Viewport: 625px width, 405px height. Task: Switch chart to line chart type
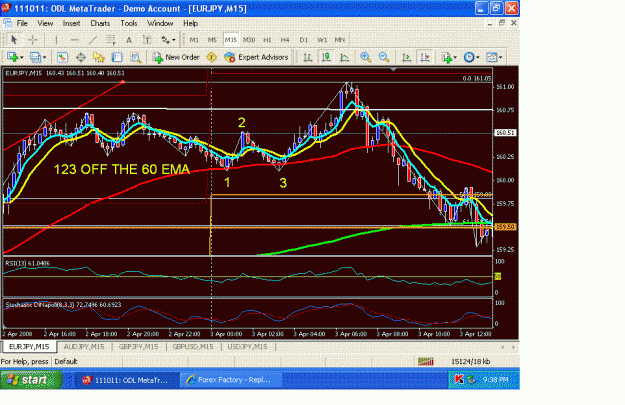click(x=344, y=57)
